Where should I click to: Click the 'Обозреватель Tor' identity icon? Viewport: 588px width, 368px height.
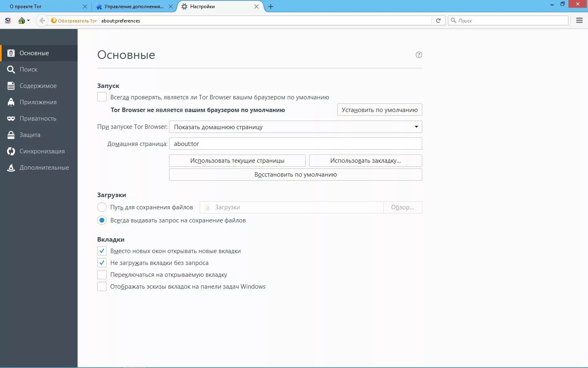pyautogui.click(x=53, y=20)
